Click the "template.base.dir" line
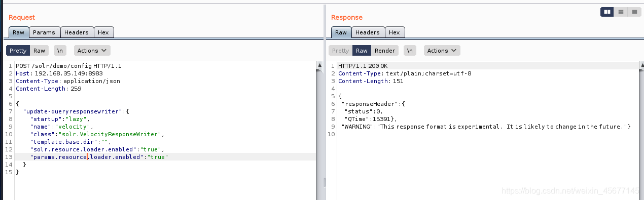644x200 pixels. (x=70, y=142)
